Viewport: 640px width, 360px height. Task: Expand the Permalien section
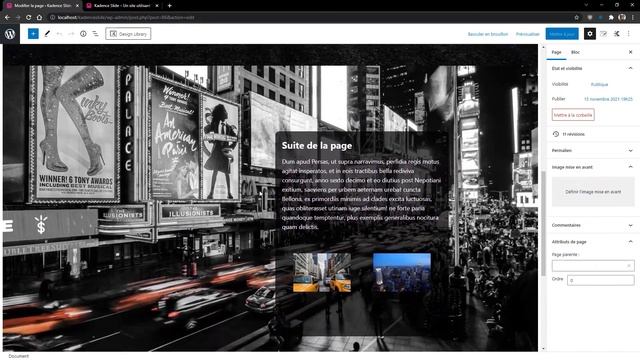(x=593, y=151)
